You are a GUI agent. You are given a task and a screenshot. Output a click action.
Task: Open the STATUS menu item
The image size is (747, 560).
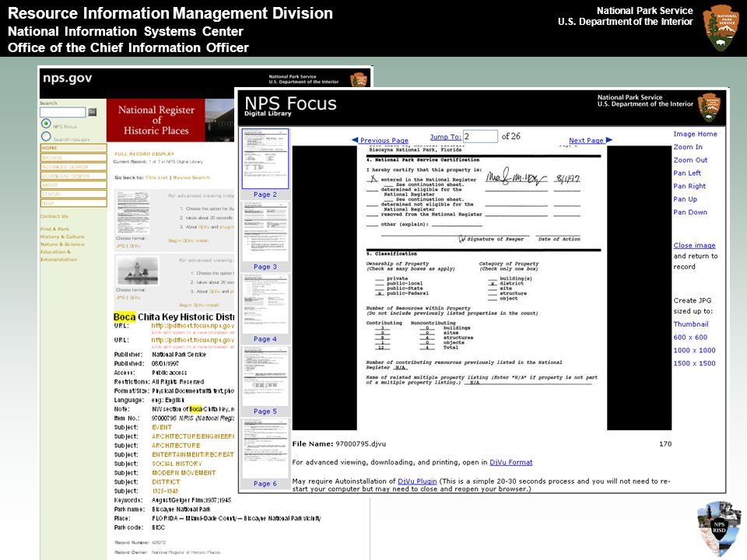73,194
